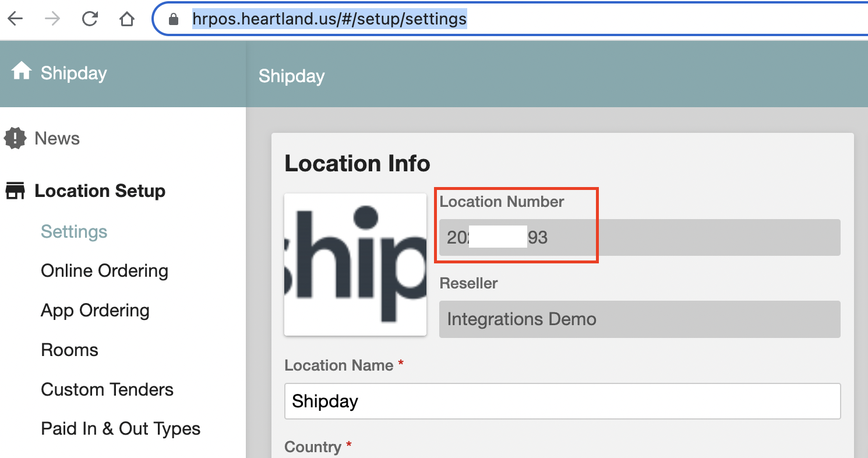Select Paid In & Out Types

coord(120,428)
